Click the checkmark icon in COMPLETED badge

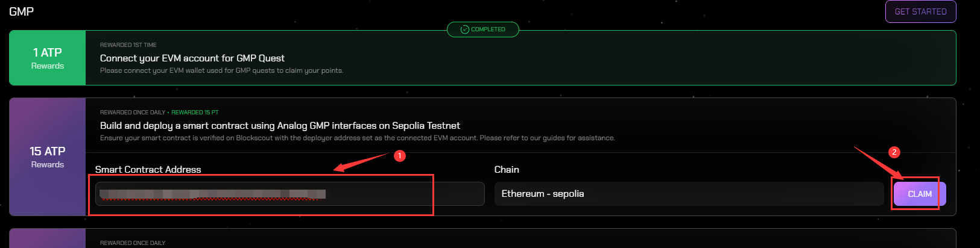464,29
